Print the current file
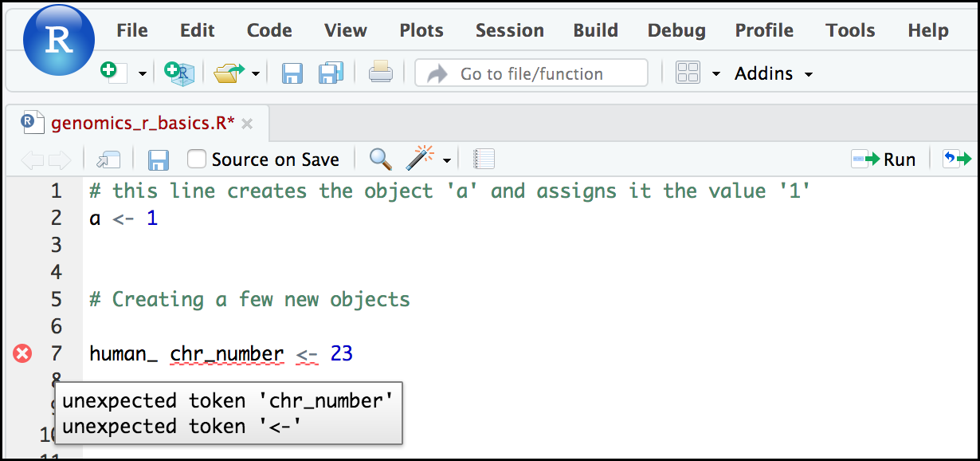This screenshot has width=980, height=461. click(x=380, y=73)
